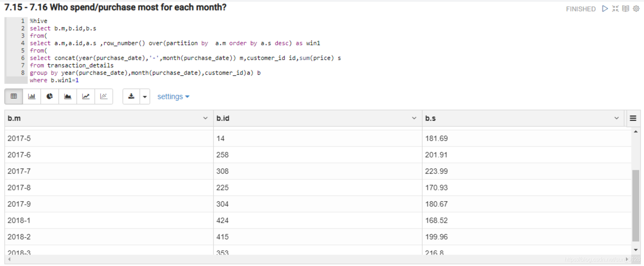
Task: Place cursor on the 'select b.m,b.id,b.s' line
Action: pyautogui.click(x=63, y=28)
